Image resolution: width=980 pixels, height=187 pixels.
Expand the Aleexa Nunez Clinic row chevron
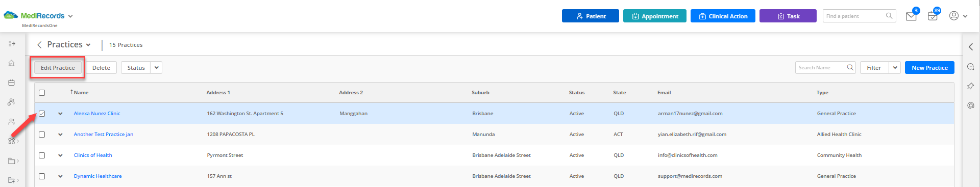(60, 114)
